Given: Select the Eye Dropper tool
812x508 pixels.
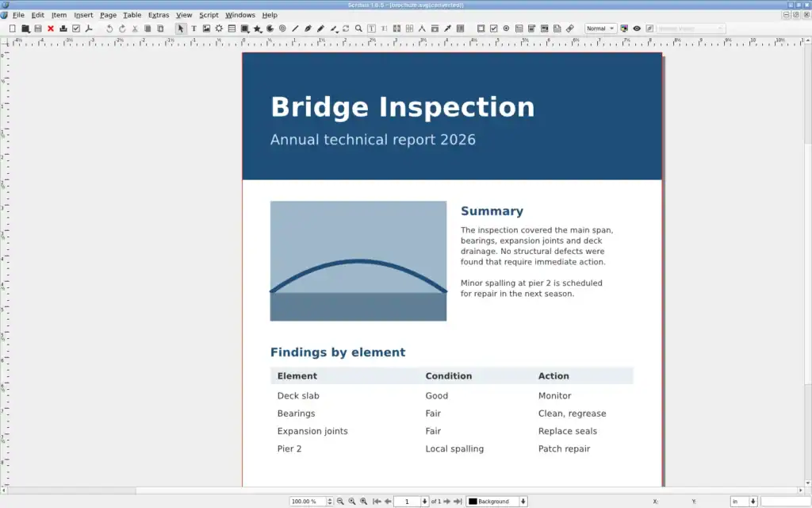Looking at the screenshot, I should (447, 29).
